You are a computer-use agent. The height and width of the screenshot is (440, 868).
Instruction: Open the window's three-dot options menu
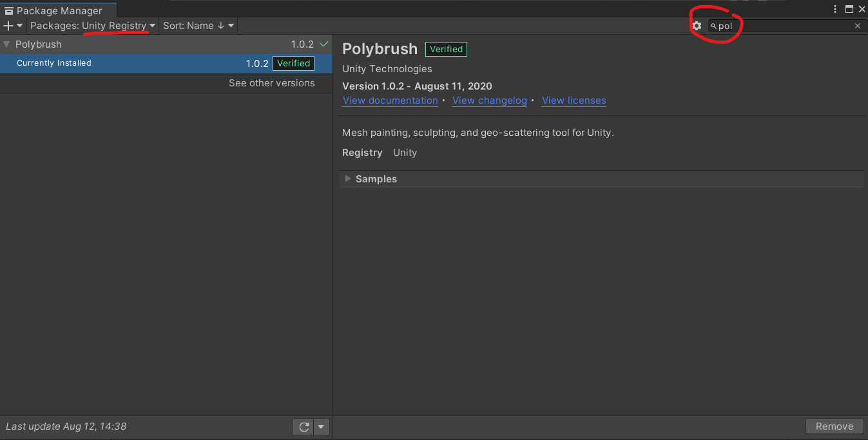click(835, 9)
